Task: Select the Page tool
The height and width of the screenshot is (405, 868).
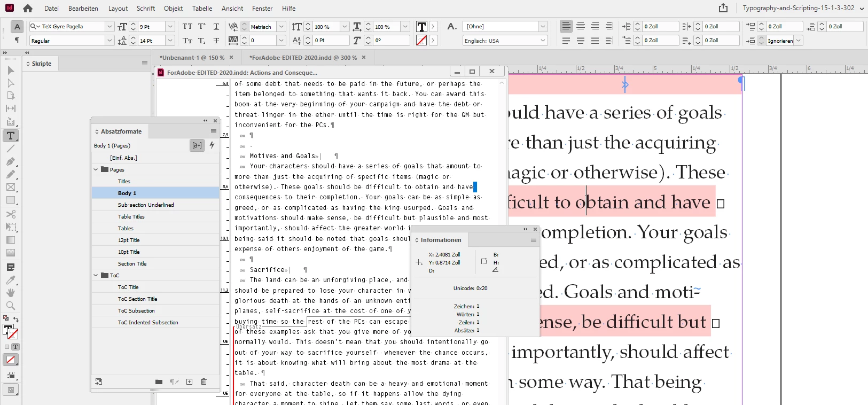Action: [x=11, y=96]
